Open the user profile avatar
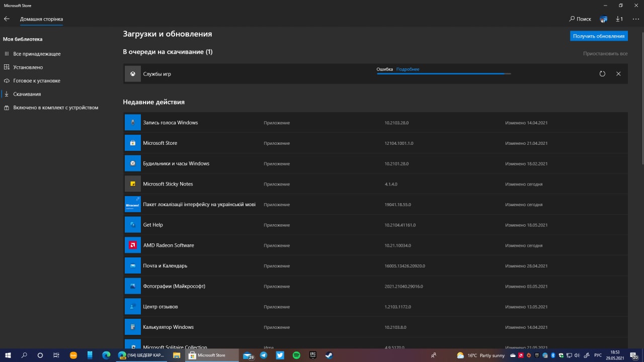644x362 pixels. point(603,19)
